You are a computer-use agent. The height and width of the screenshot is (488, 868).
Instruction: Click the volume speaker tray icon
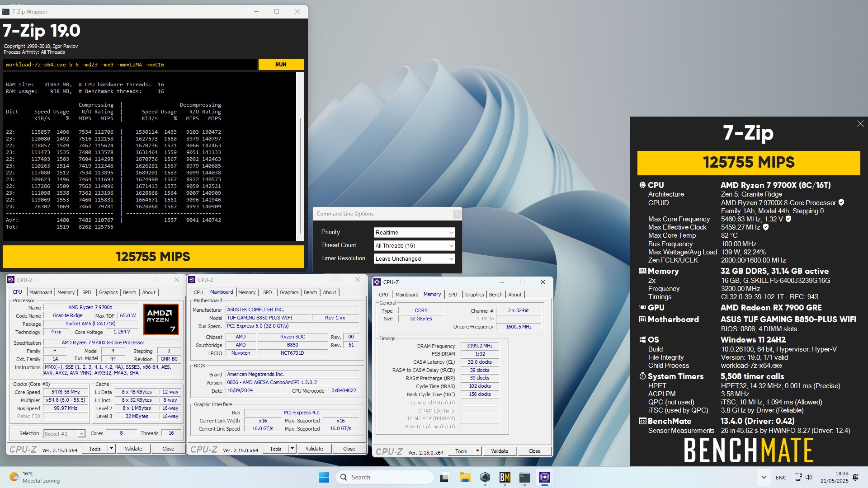click(809, 477)
